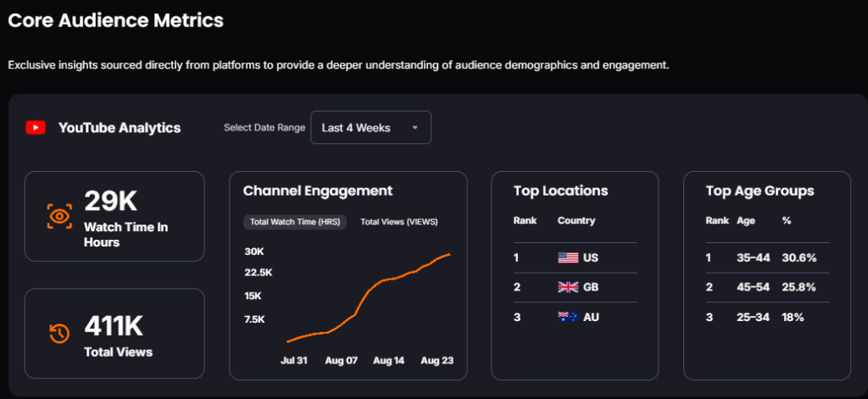Click the YouTube logo icon
The image size is (868, 399).
(36, 128)
